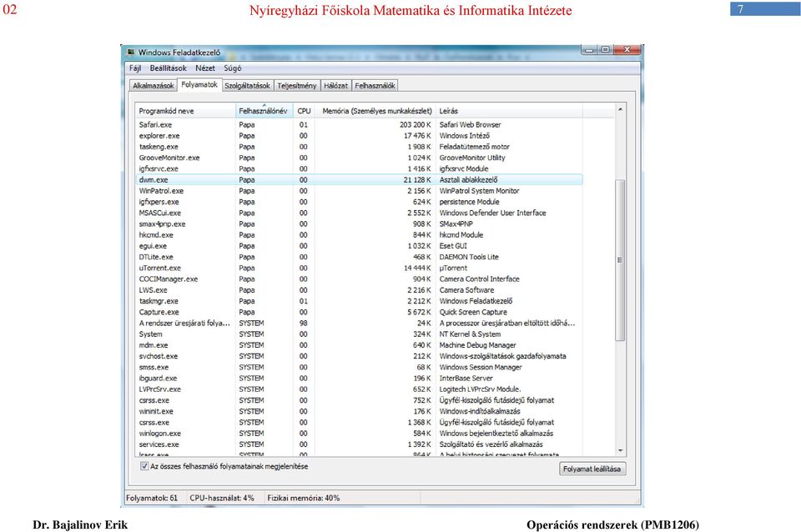801x532 pixels.
Task: Open the Teljesítmény tab
Action: (297, 86)
